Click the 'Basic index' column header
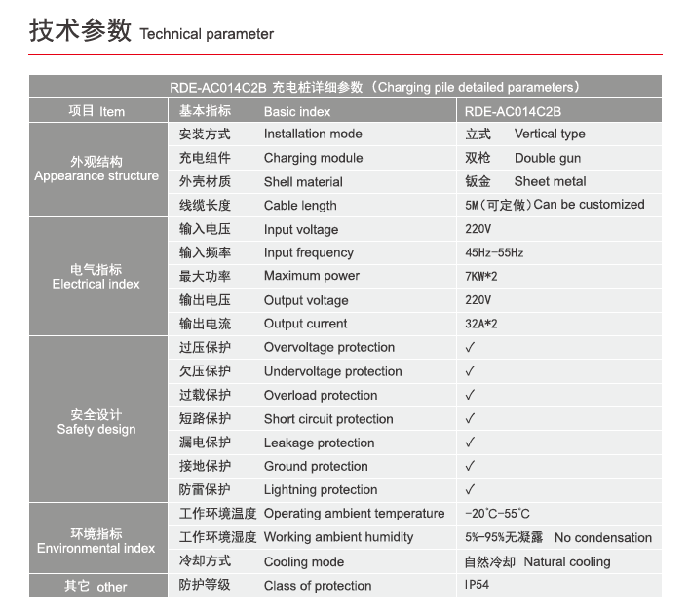The width and height of the screenshot is (689, 616). (x=296, y=111)
